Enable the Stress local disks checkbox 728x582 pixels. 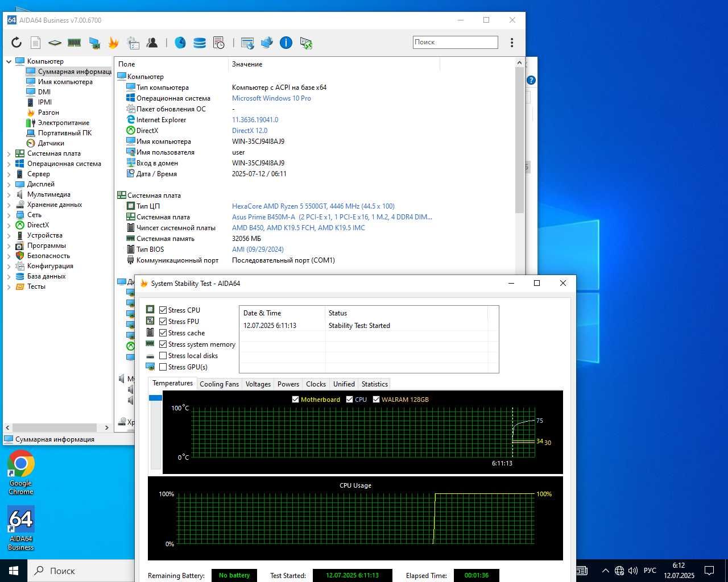pos(163,356)
